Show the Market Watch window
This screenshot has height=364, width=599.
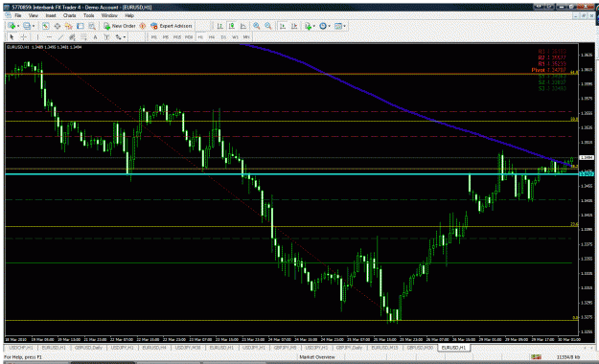click(x=45, y=26)
